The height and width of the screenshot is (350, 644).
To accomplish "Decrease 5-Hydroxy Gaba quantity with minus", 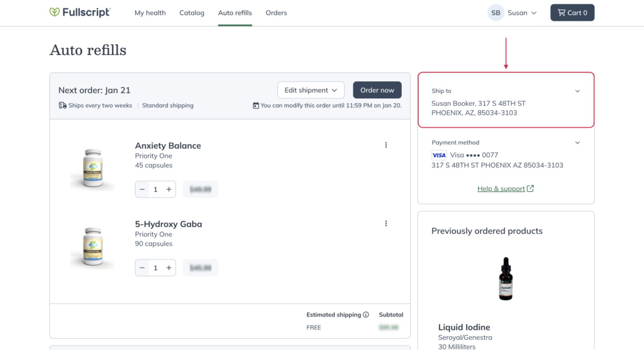I will point(142,268).
